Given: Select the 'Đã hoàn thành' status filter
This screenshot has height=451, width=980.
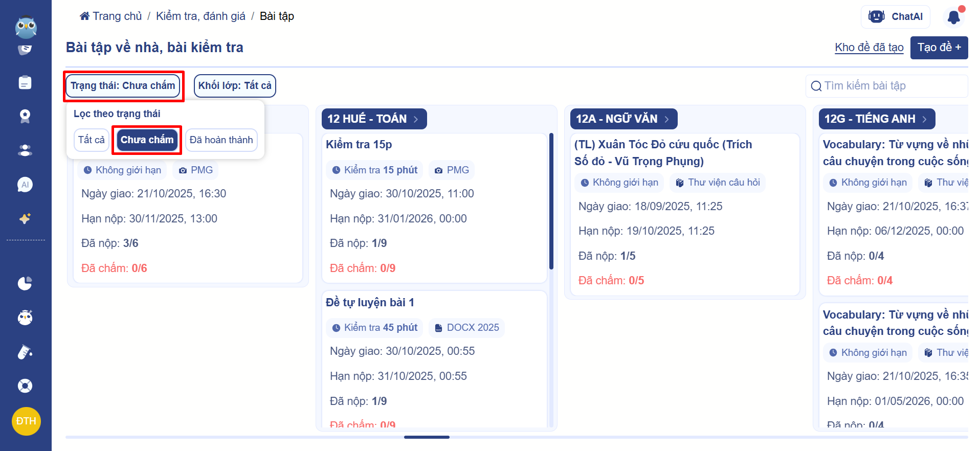Looking at the screenshot, I should (x=221, y=140).
